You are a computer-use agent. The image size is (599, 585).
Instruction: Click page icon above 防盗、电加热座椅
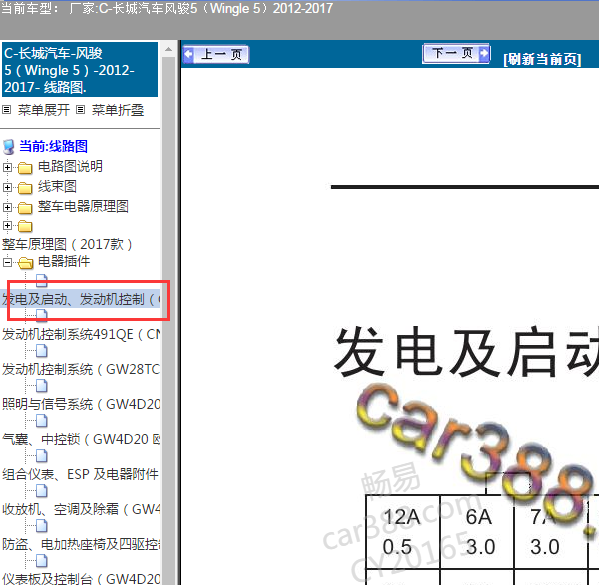click(42, 526)
